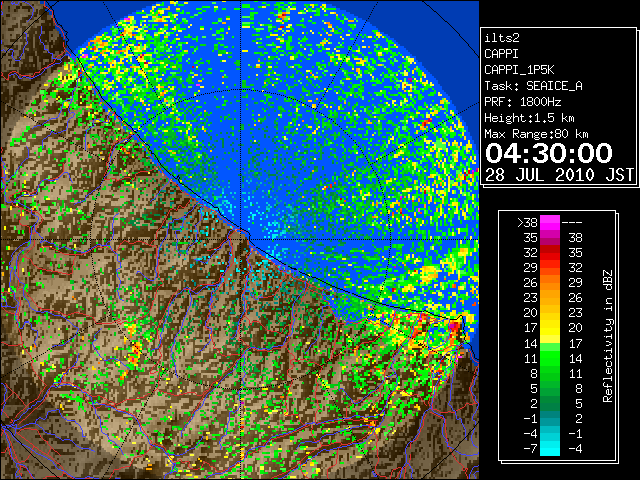
Task: Click the radar center at range-ring crosshair
Action: 241,239
